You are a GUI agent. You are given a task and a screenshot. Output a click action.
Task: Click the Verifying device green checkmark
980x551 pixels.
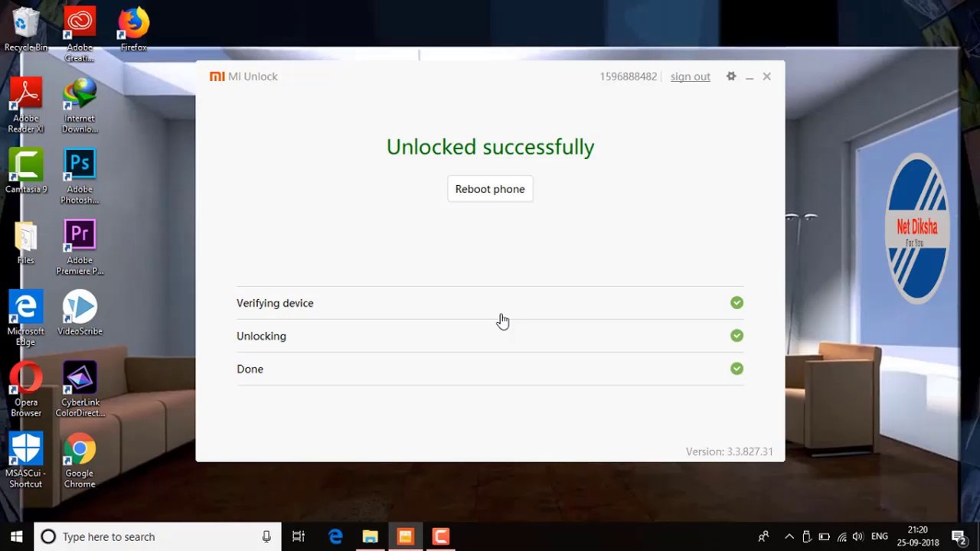coord(737,303)
